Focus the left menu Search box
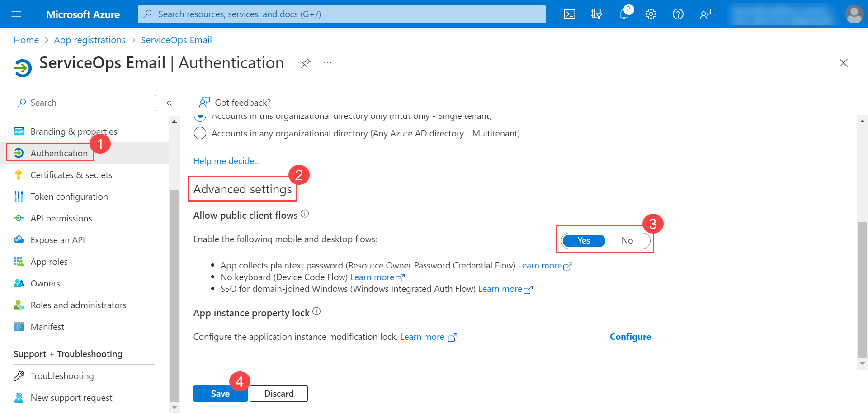The width and height of the screenshot is (868, 413). tap(85, 103)
